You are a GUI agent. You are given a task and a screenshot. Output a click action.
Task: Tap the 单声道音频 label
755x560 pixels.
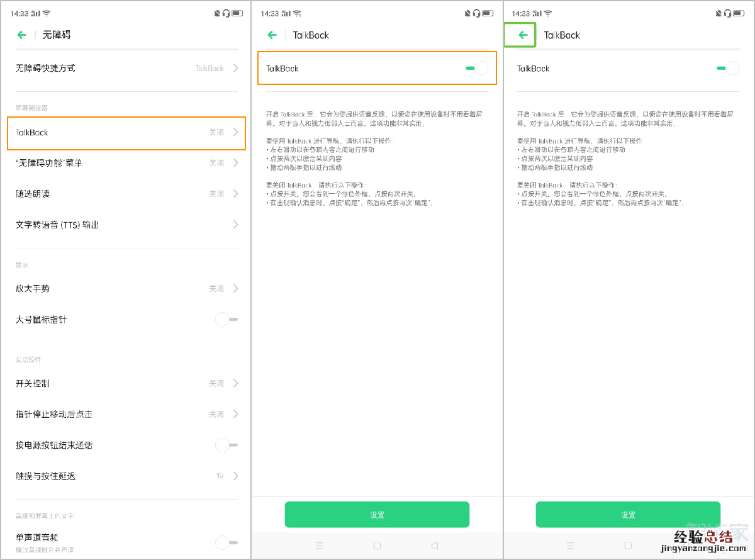[x=37, y=537]
